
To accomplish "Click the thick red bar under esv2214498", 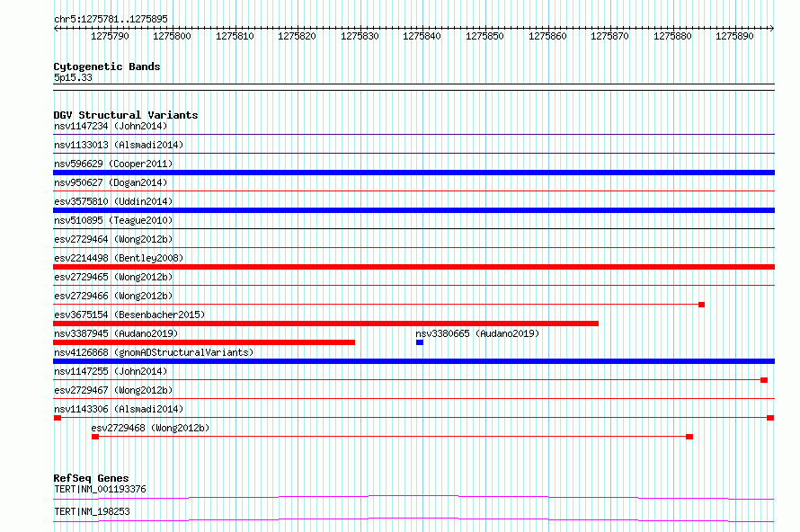I will [413, 267].
